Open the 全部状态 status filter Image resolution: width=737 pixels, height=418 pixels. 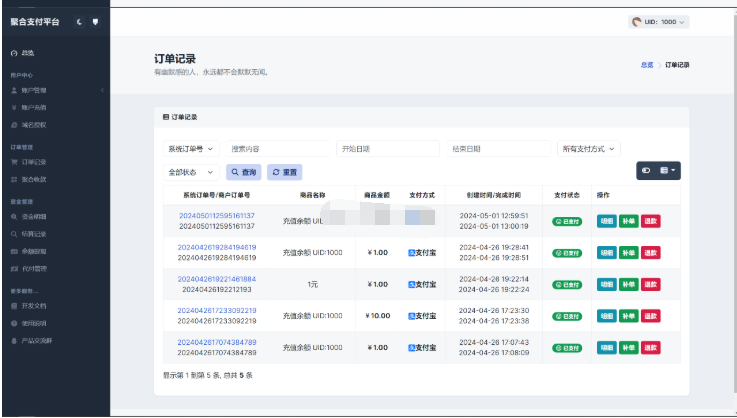point(190,171)
